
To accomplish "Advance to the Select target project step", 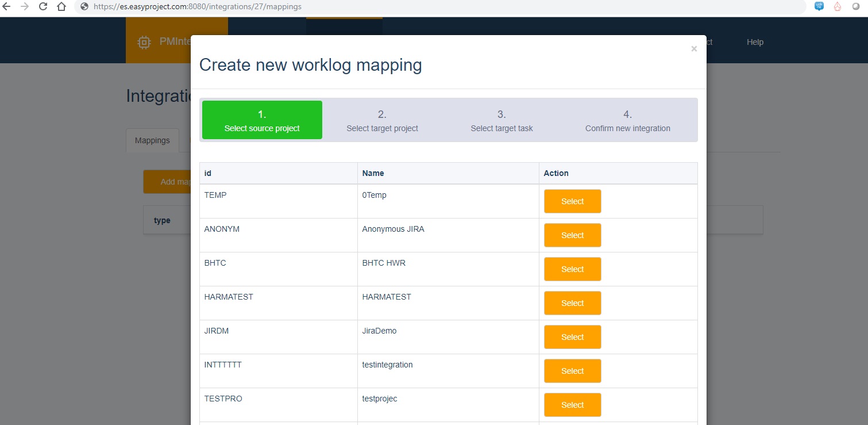I will [382, 120].
